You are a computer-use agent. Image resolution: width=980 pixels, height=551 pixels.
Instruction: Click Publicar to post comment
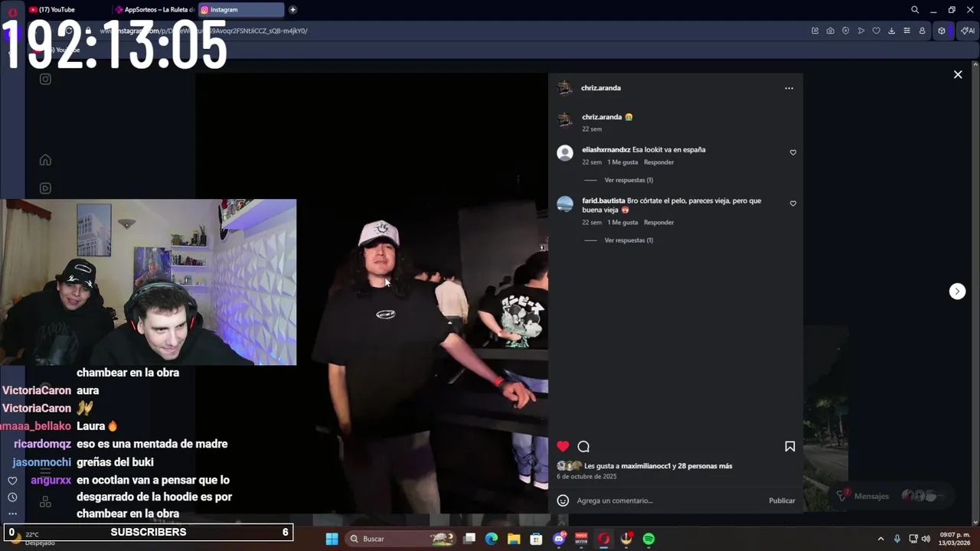pos(782,500)
